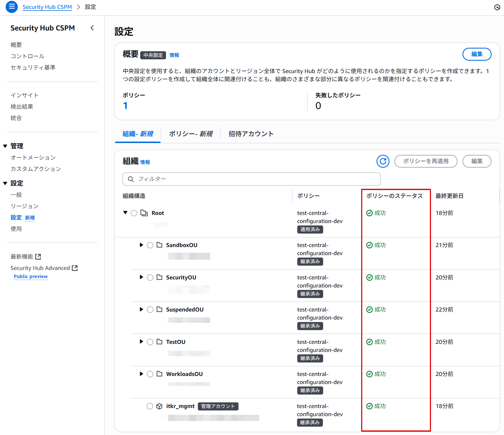
Task: Click the external link icon beside Security Hub Advanced
Action: [75, 268]
